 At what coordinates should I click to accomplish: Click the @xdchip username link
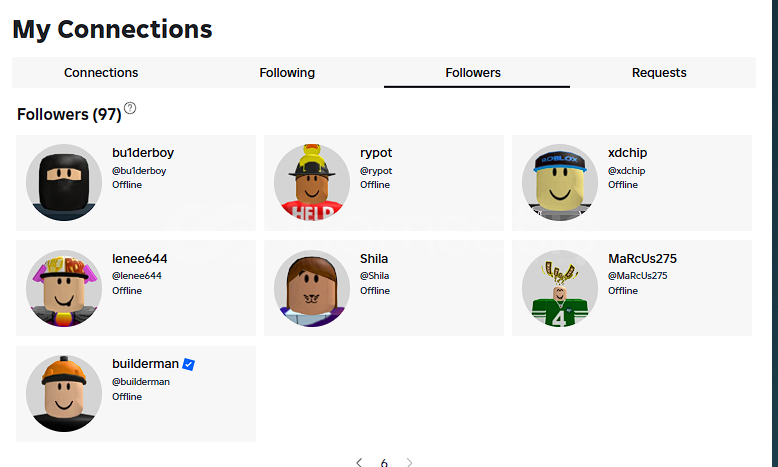click(x=627, y=171)
